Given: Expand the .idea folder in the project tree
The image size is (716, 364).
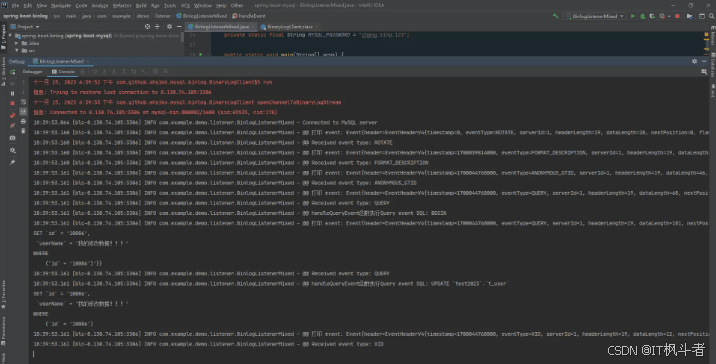Looking at the screenshot, I should point(17,43).
